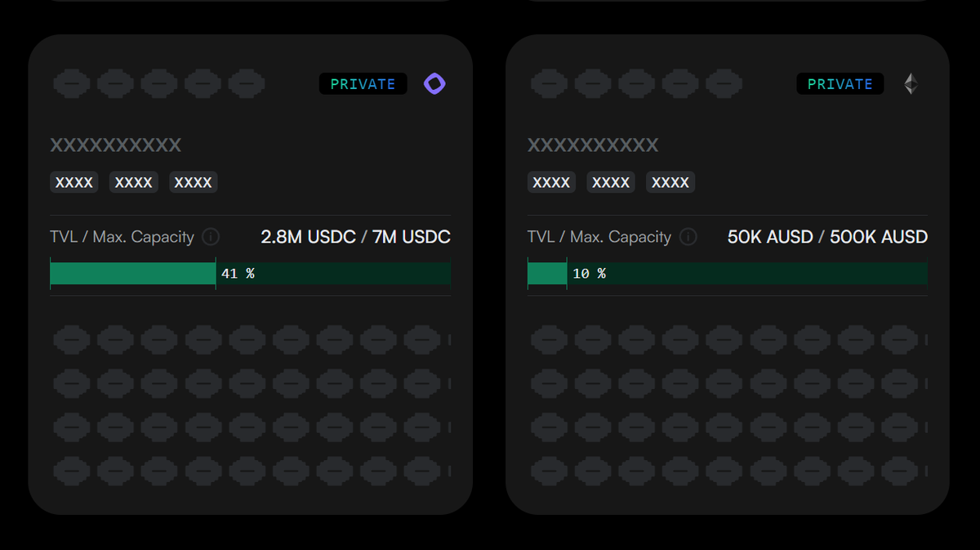Click the 41 % label text
Viewport: 980px width, 550px height.
point(238,274)
